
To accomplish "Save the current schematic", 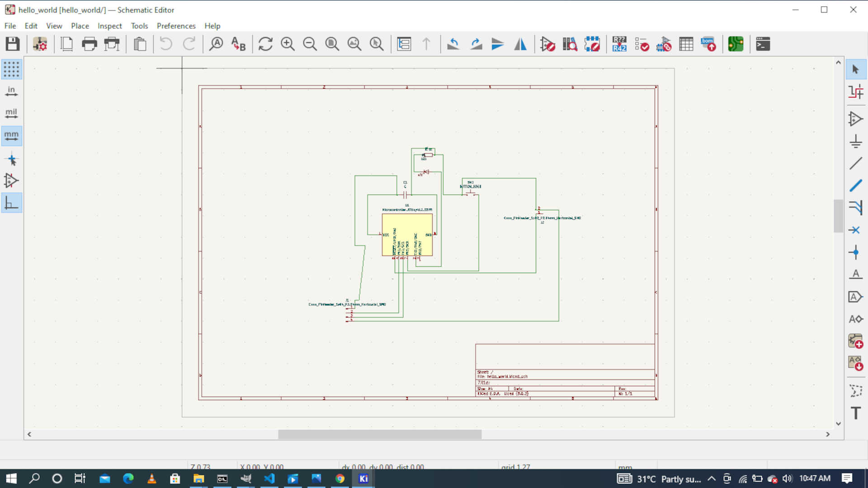I will [x=12, y=44].
